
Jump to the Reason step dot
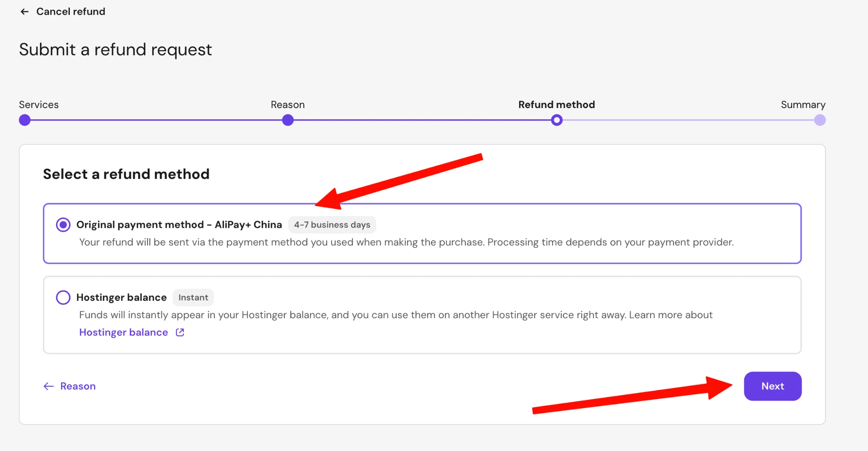(x=288, y=120)
